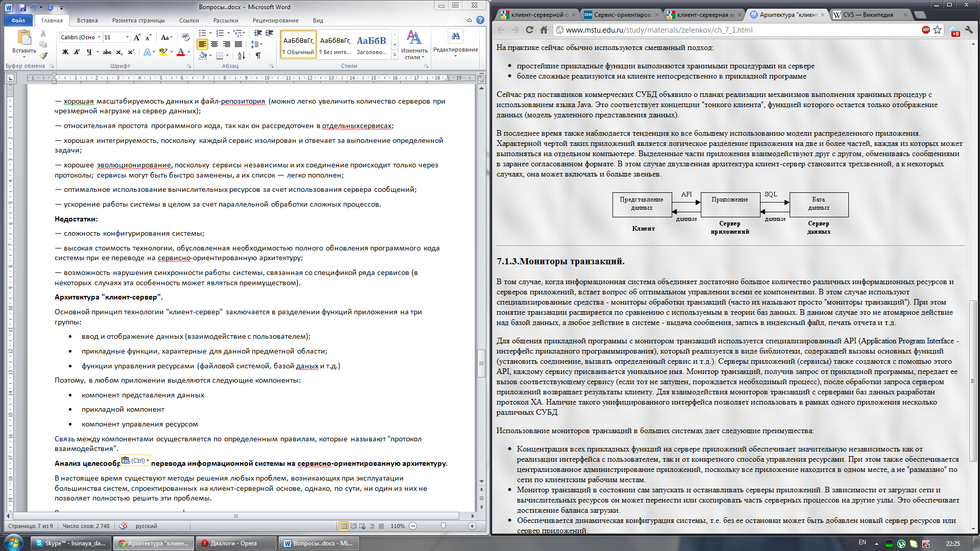Zoom in with the plus button in Word
Image resolution: width=980 pixels, height=551 pixels.
472,526
